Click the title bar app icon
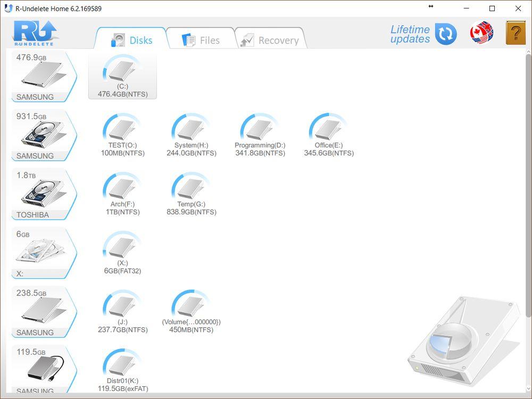The image size is (532, 399). (8, 9)
